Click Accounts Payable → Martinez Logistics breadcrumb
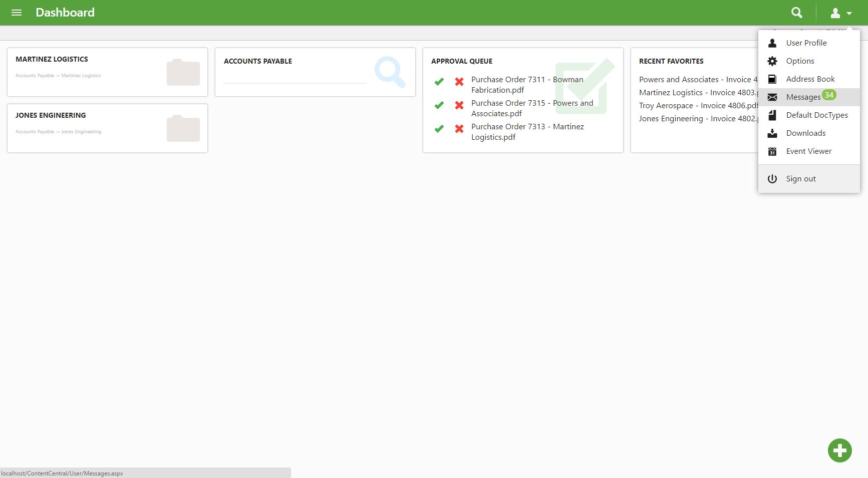This screenshot has width=868, height=478. click(58, 76)
